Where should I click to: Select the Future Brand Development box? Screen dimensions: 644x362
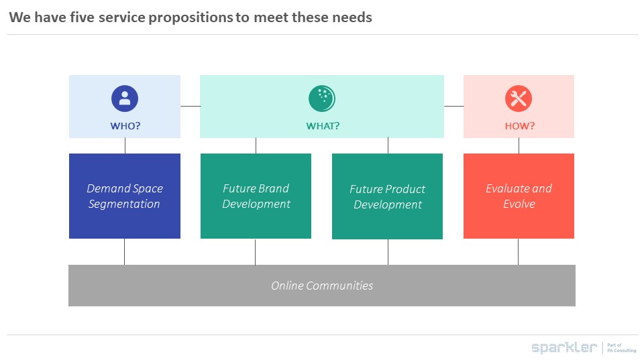click(256, 196)
